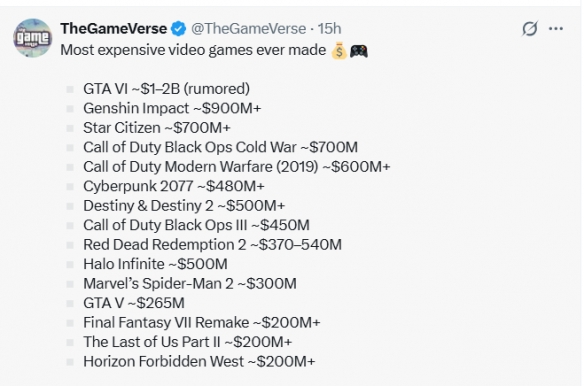
Task: Open the three-dot more options menu
Action: click(x=556, y=29)
